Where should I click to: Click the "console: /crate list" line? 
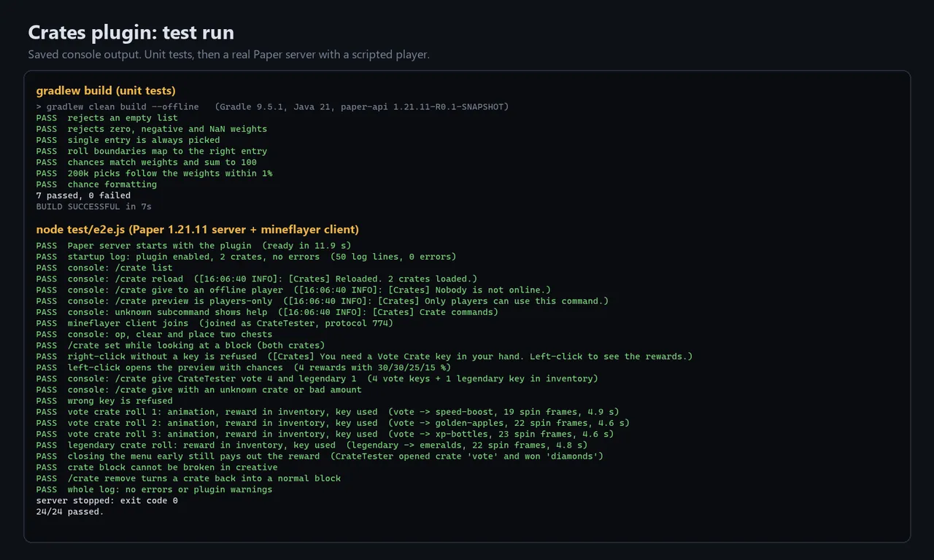coord(104,268)
